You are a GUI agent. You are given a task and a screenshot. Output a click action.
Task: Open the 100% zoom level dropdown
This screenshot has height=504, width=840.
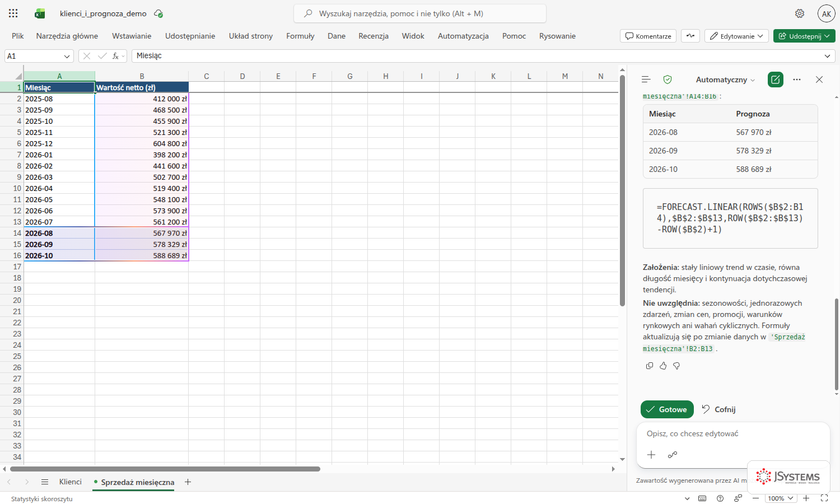(x=781, y=498)
